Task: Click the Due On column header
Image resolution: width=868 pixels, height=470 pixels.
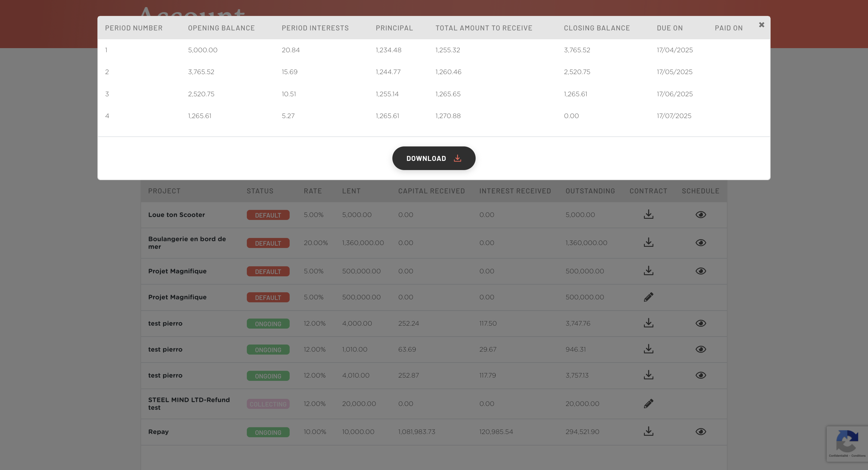Action: click(670, 28)
